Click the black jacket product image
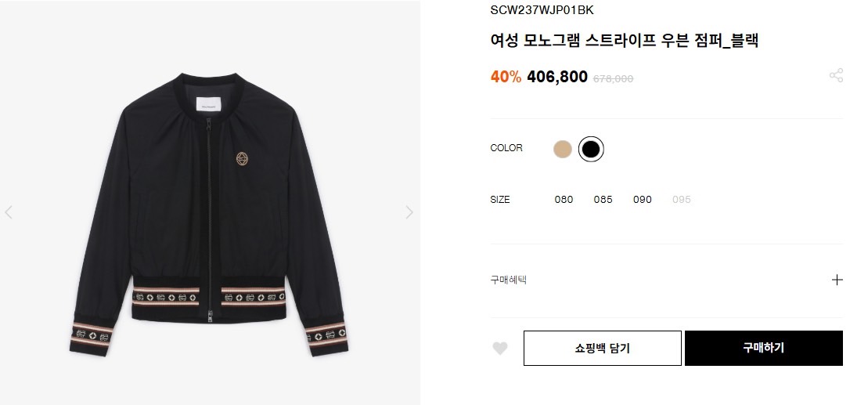 [x=209, y=212]
